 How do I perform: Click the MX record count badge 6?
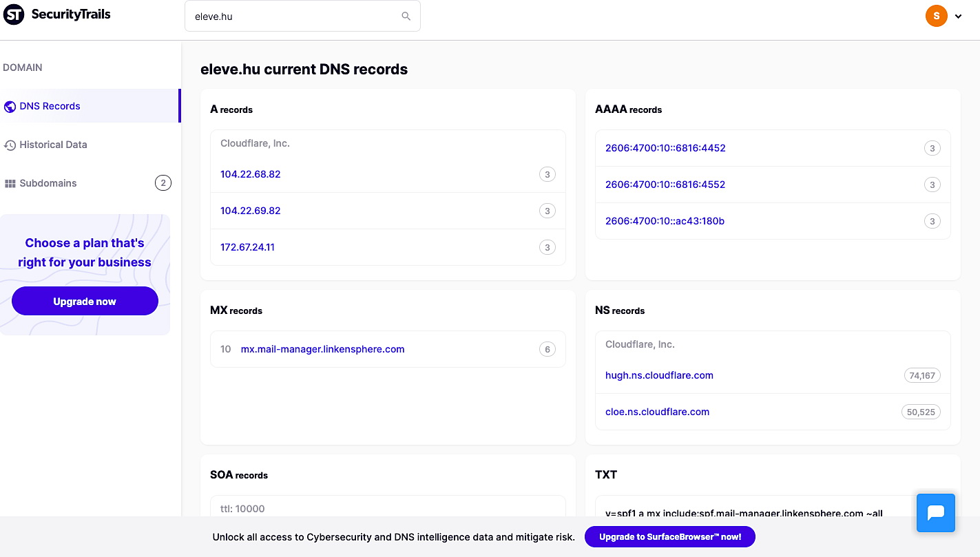click(548, 350)
